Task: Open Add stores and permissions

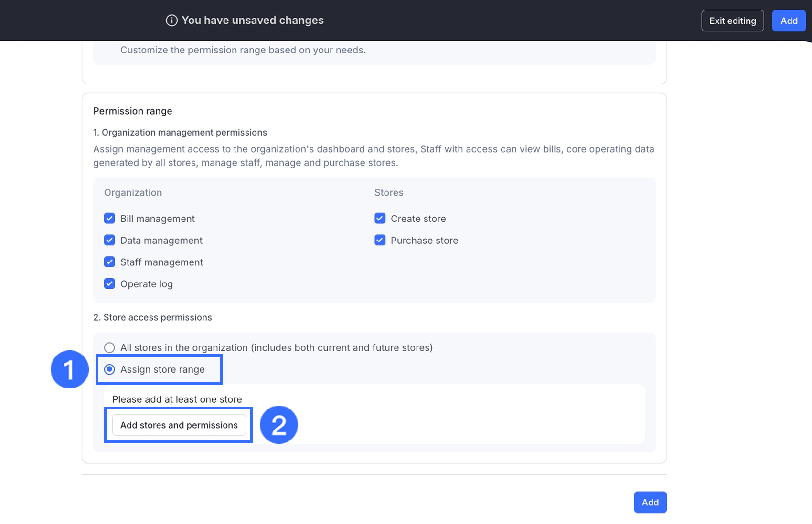Action: tap(179, 425)
